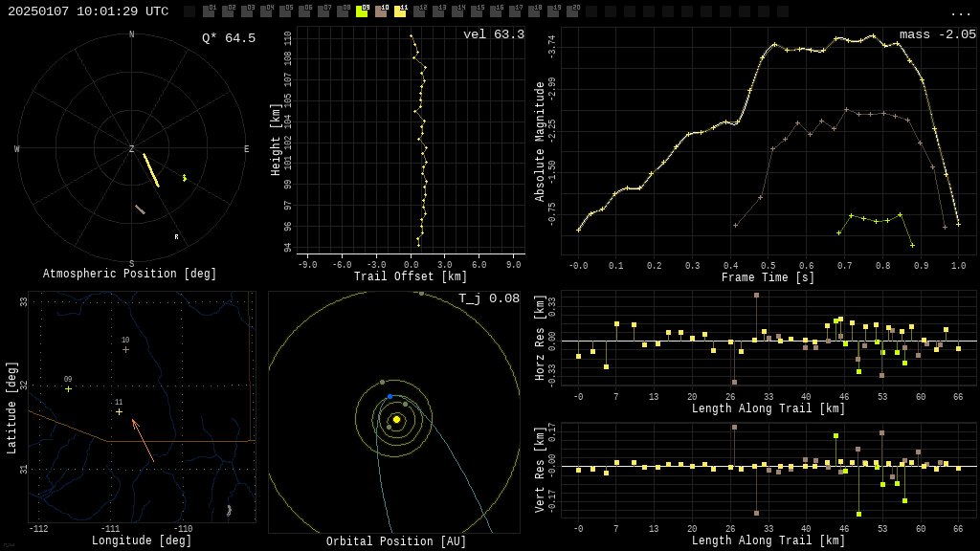Click the T_j 0.08 value
This screenshot has width=980, height=551.
click(489, 298)
